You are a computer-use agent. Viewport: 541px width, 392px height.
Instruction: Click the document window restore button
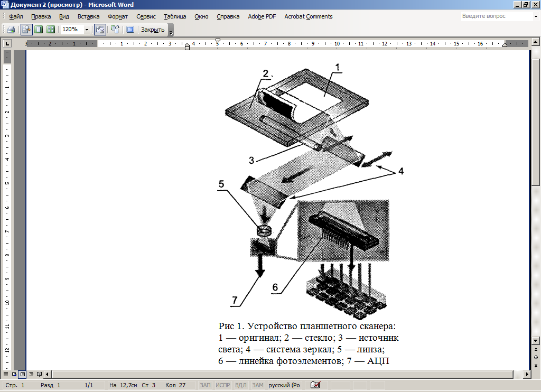[x=526, y=4]
